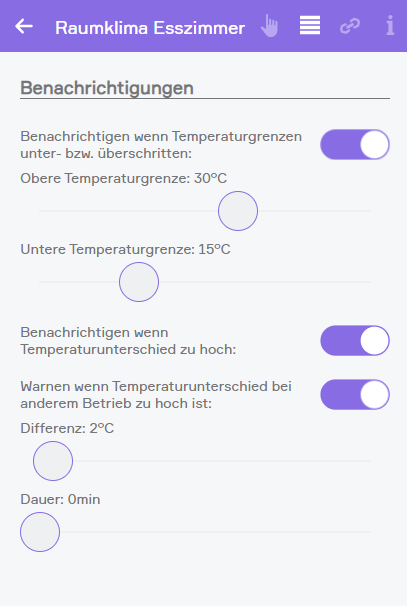Click the 'Differenz: 2°C' label

point(67,429)
